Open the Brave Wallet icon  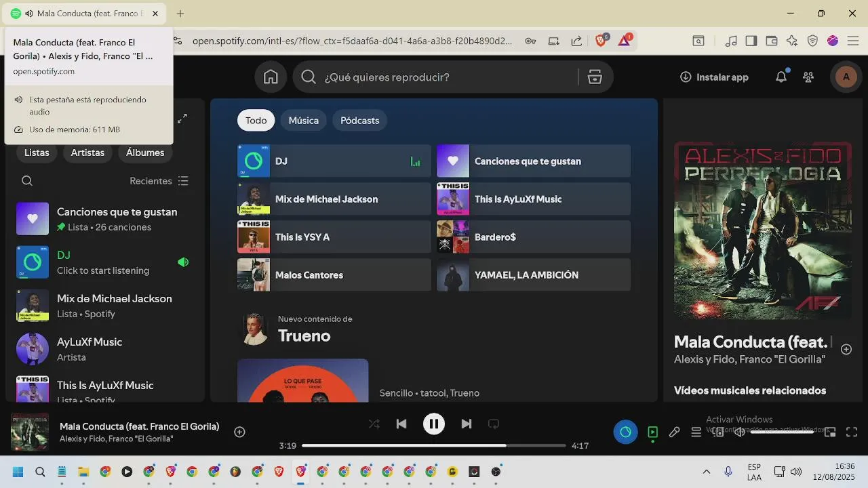772,41
